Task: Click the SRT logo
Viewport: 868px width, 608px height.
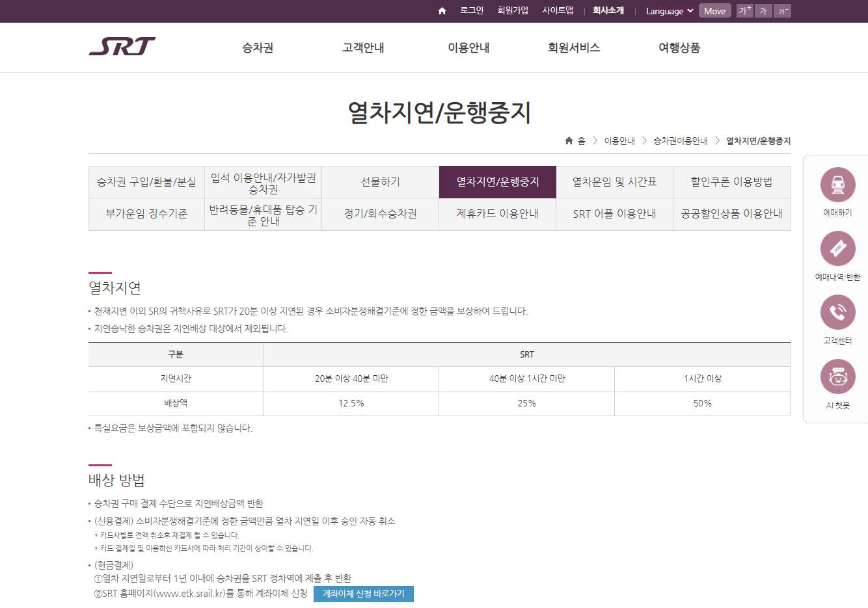Action: point(122,46)
